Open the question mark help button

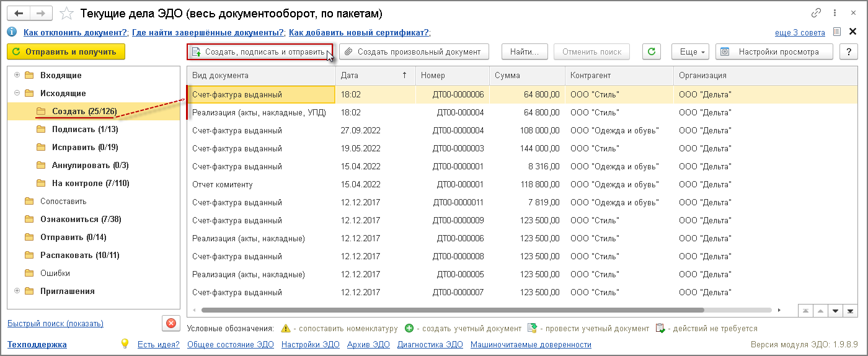[x=848, y=52]
